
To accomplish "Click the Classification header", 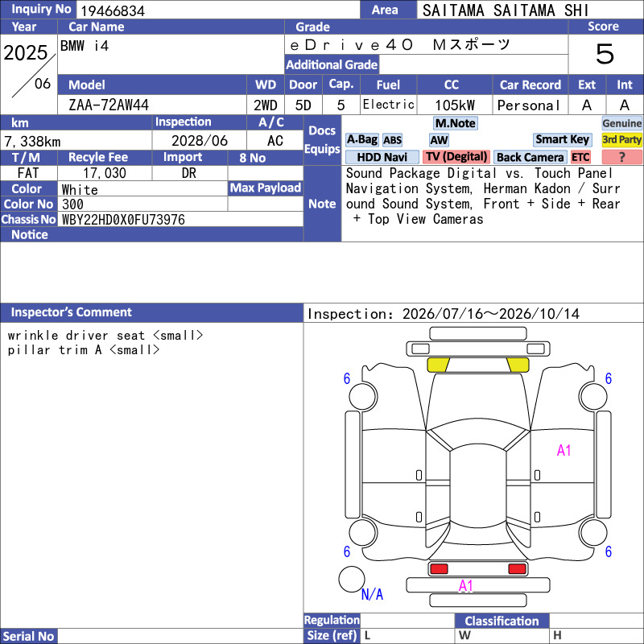I will (502, 621).
